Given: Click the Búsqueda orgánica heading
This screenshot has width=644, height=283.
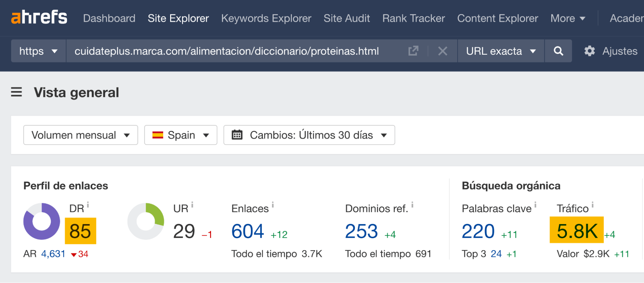Looking at the screenshot, I should pos(511,186).
